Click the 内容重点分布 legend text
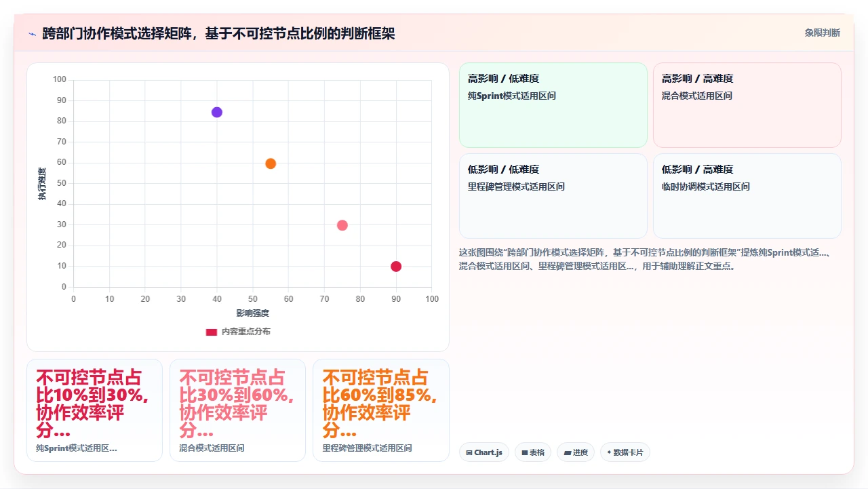Viewport: 868px width, 489px height. point(246,332)
